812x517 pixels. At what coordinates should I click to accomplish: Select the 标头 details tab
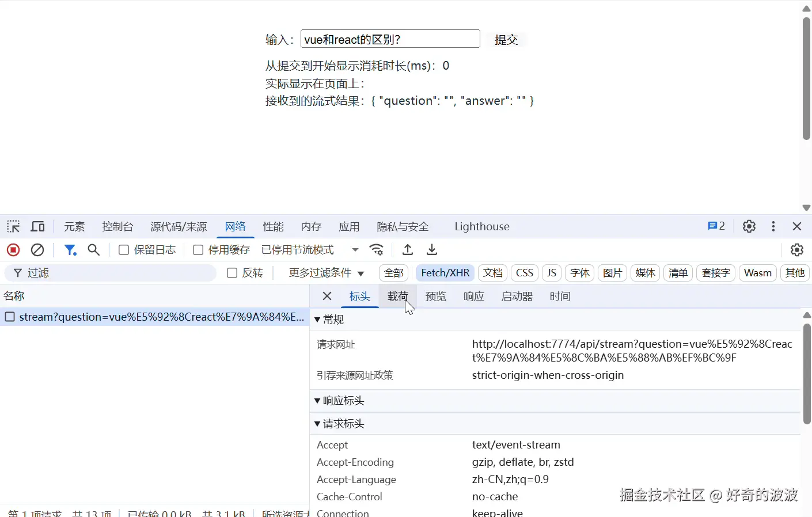click(360, 296)
